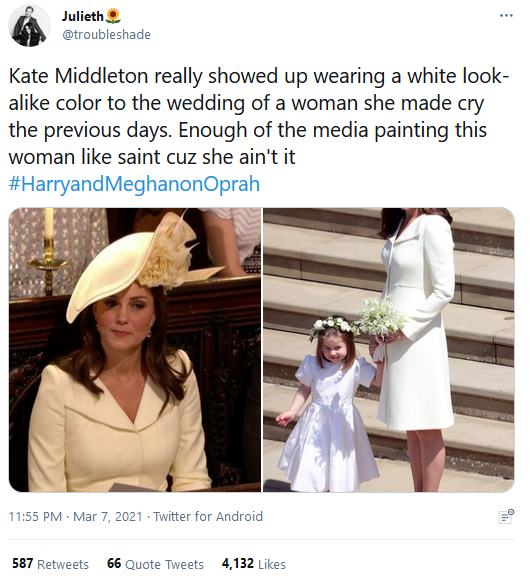Click the 11:55 PM timestamp
This screenshot has width=530, height=576.
[35, 516]
